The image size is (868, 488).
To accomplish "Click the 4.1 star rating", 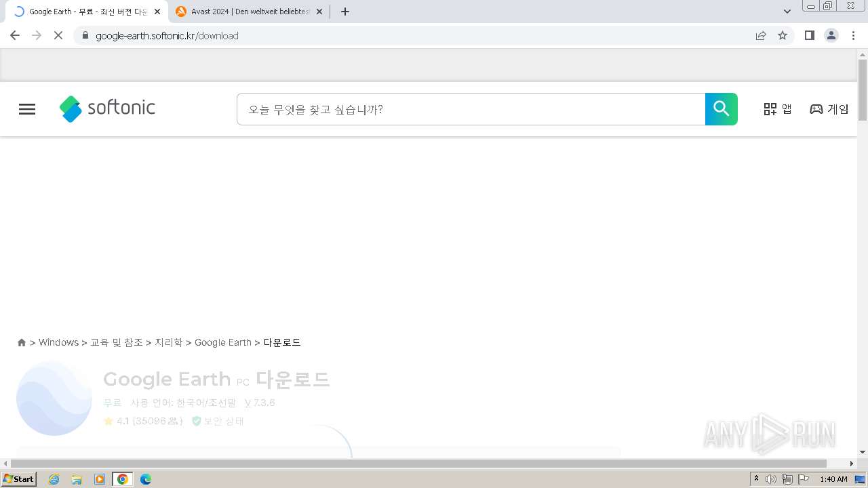I will pos(143,421).
